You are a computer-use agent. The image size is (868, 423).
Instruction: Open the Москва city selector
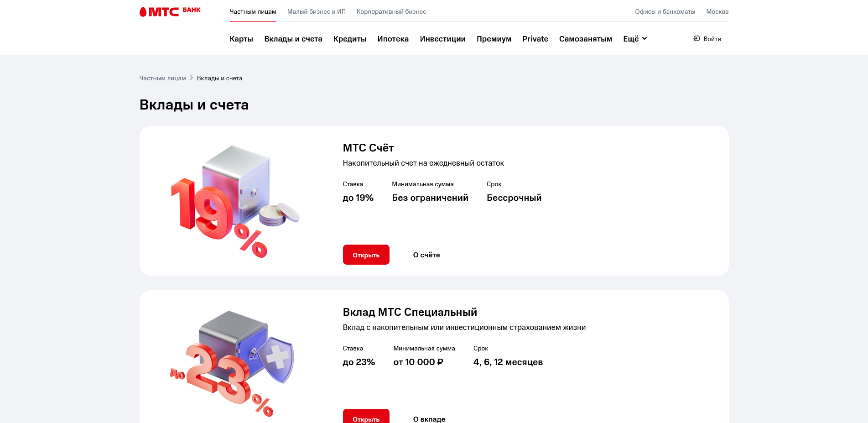click(x=717, y=12)
